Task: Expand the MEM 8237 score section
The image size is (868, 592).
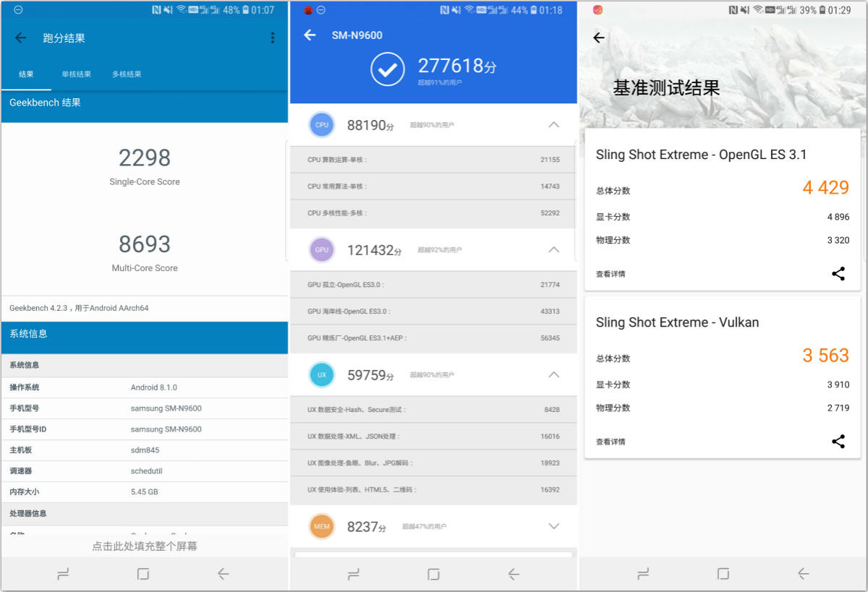Action: click(553, 526)
